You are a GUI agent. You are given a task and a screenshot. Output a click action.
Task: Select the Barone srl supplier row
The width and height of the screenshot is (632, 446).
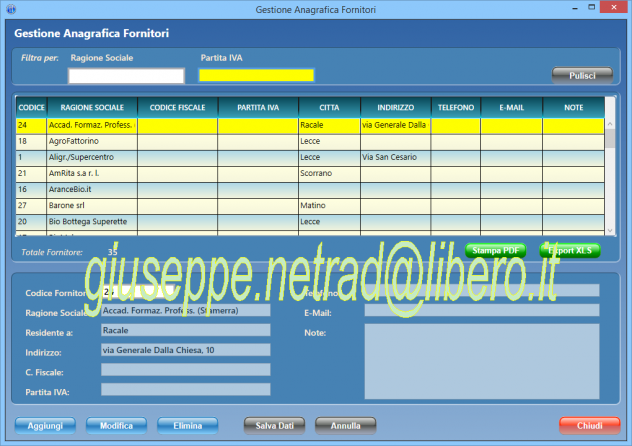click(310, 206)
